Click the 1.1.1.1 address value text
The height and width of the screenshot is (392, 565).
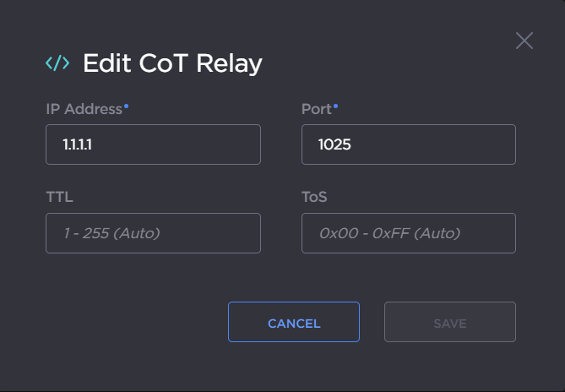(x=77, y=145)
